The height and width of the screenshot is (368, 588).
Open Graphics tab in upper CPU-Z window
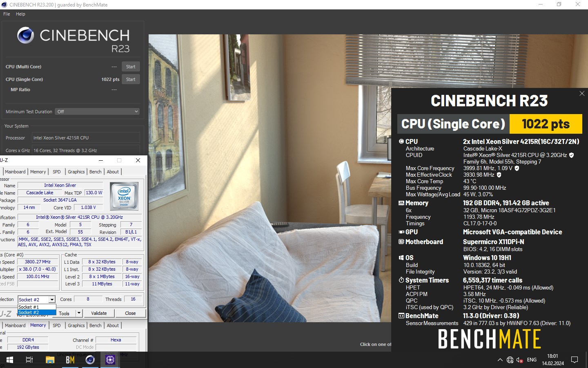click(x=76, y=172)
